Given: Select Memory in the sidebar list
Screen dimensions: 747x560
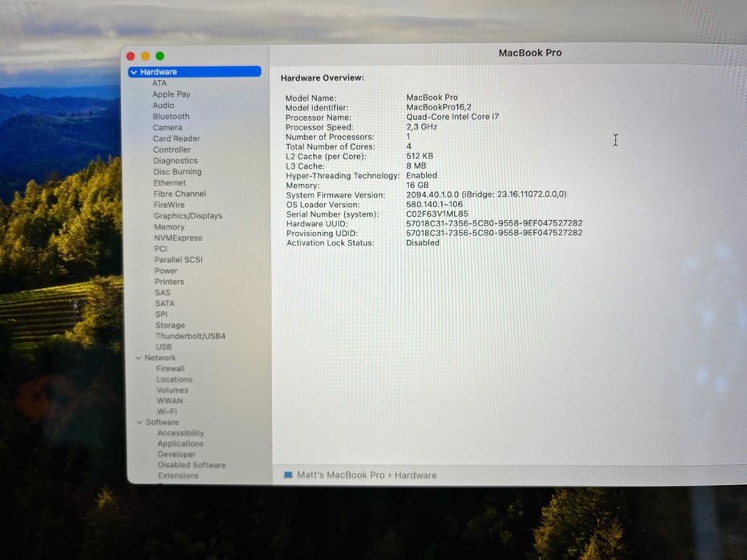Looking at the screenshot, I should [x=169, y=227].
